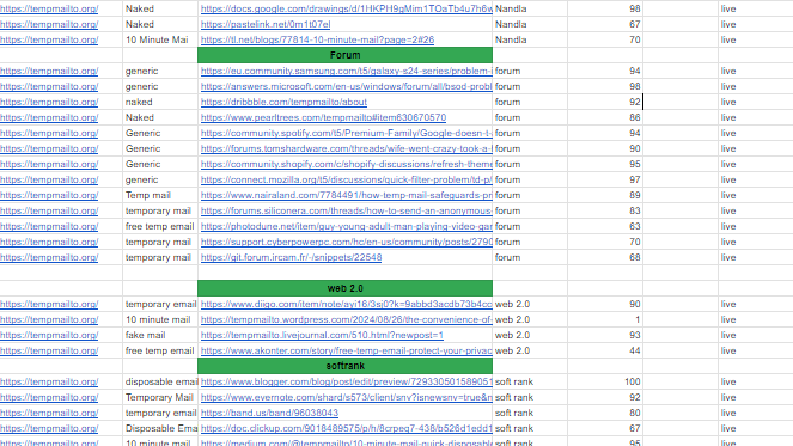Open the dribbble.com tempmailto about link
Screen dimensions: 793x446
click(x=284, y=102)
